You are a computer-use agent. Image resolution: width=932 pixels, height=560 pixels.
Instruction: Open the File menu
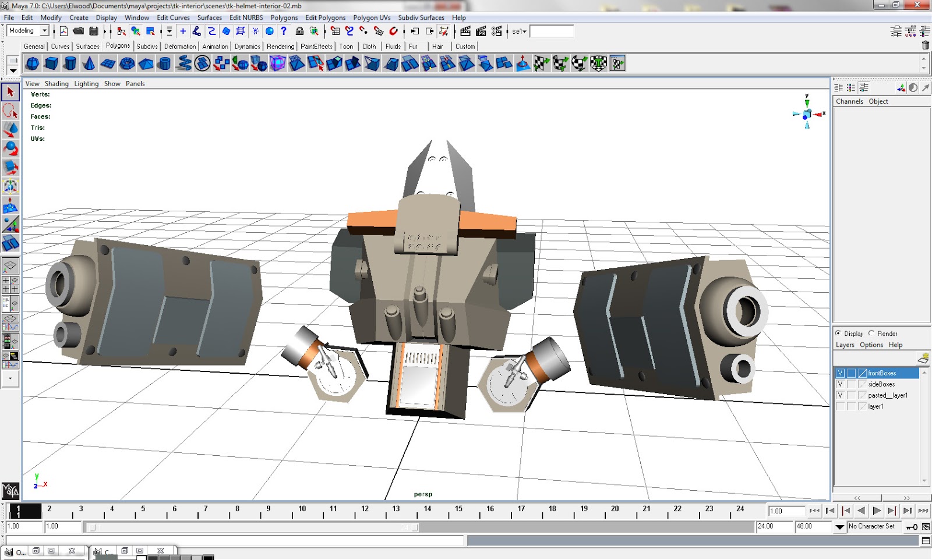[9, 17]
